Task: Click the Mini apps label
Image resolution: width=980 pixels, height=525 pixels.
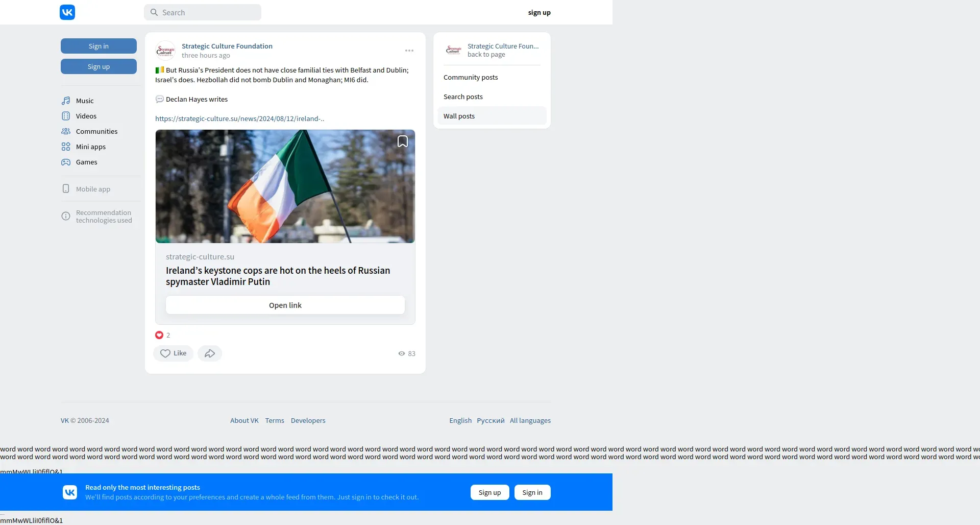Action: click(x=91, y=147)
